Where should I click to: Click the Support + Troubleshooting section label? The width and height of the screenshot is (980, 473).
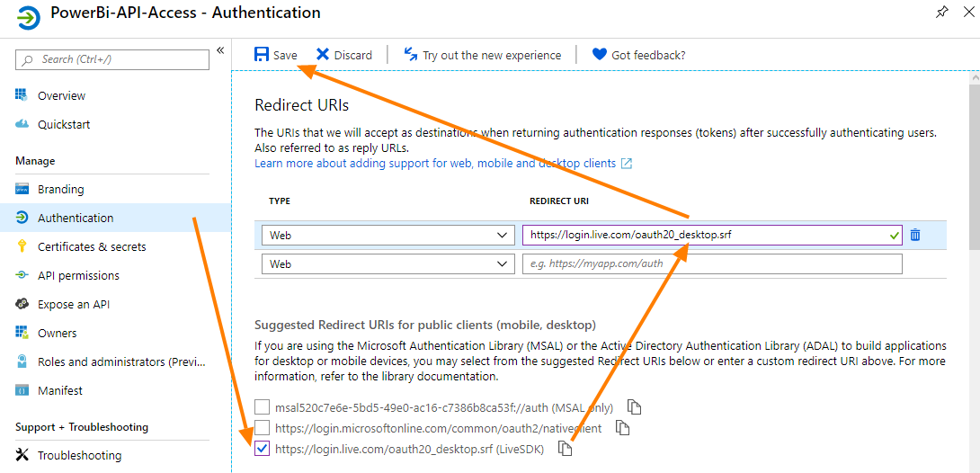tap(82, 427)
